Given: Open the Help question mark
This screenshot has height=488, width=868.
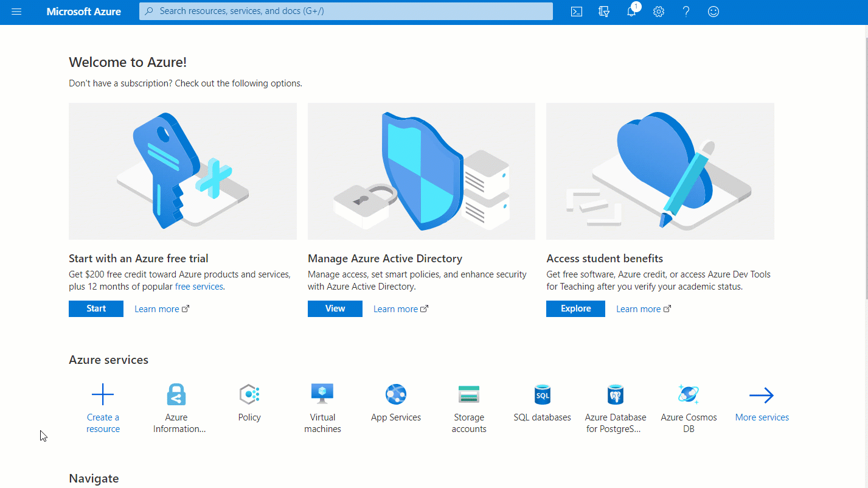Looking at the screenshot, I should (686, 12).
